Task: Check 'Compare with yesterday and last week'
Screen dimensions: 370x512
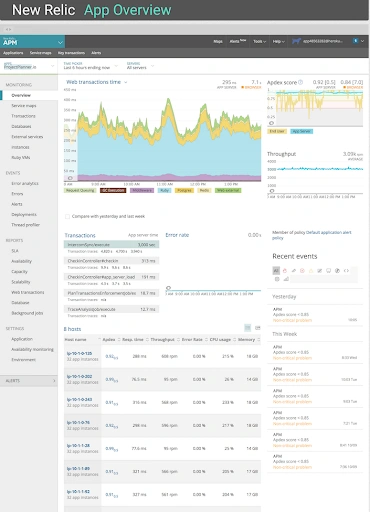Action: coord(67,216)
